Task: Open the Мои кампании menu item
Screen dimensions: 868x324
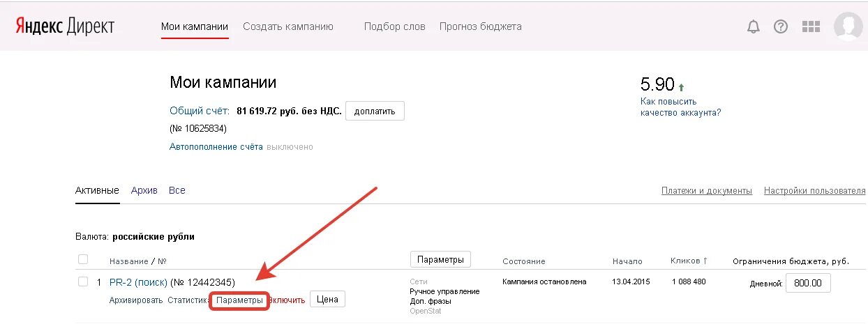Action: (195, 26)
